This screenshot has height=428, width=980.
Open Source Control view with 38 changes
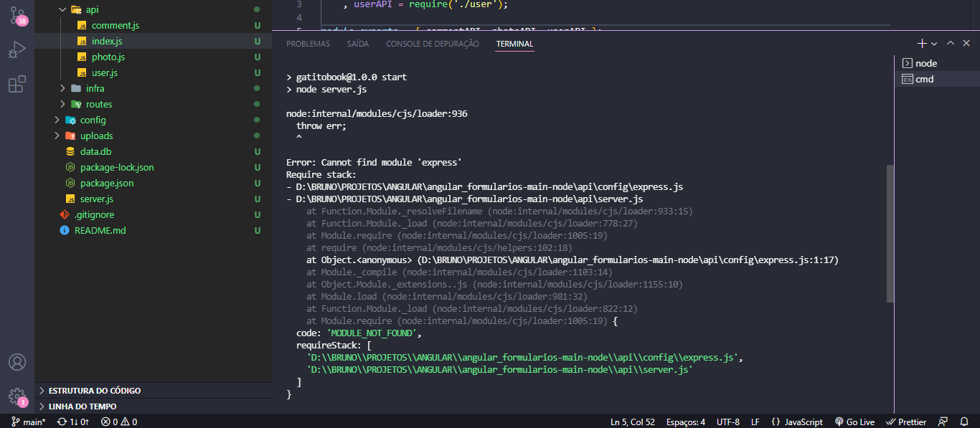click(17, 16)
